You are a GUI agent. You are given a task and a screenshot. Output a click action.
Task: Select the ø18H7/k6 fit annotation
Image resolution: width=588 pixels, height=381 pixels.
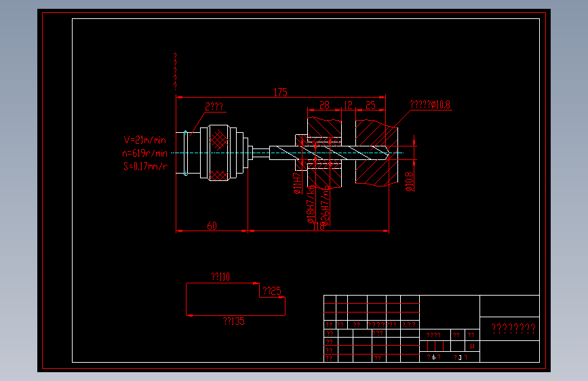(311, 204)
